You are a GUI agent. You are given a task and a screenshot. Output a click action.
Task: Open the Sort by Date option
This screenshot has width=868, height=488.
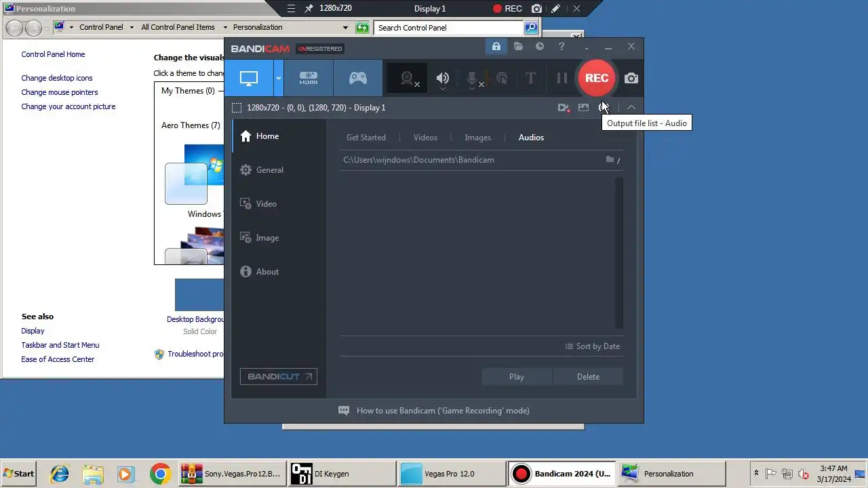(593, 346)
